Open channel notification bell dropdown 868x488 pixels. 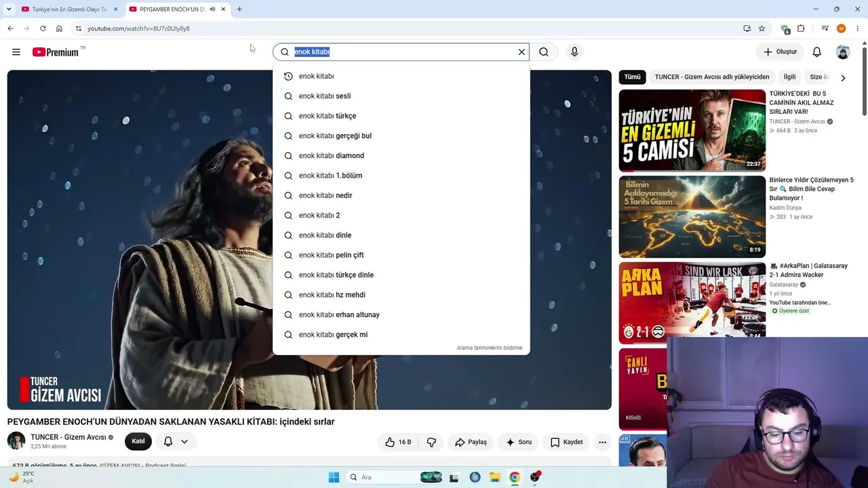[176, 441]
